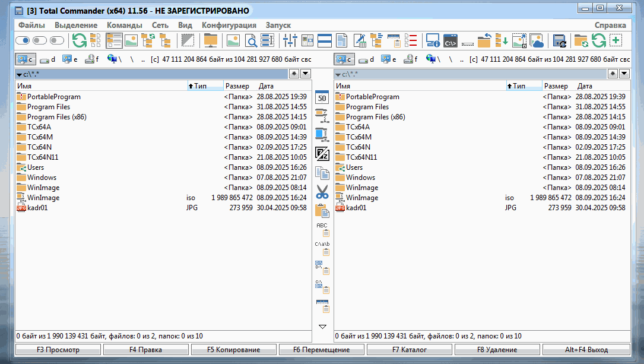Open left panel directory history dropdown arrow
Viewport: 644px width, 364px height.
pyautogui.click(x=306, y=74)
